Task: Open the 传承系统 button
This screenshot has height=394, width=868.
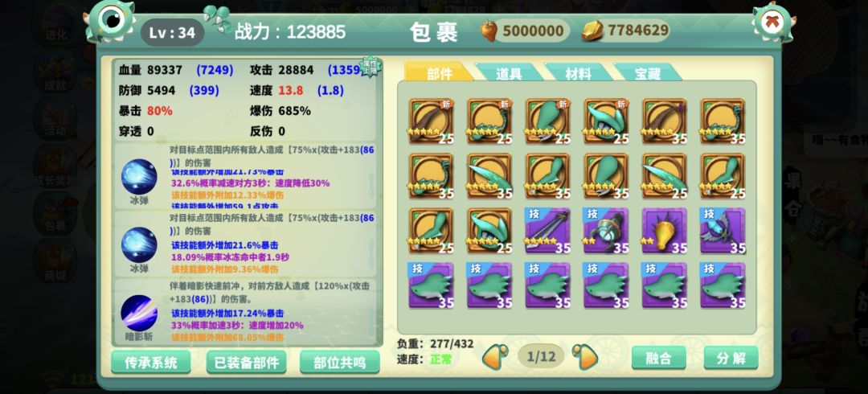Action: pos(150,363)
